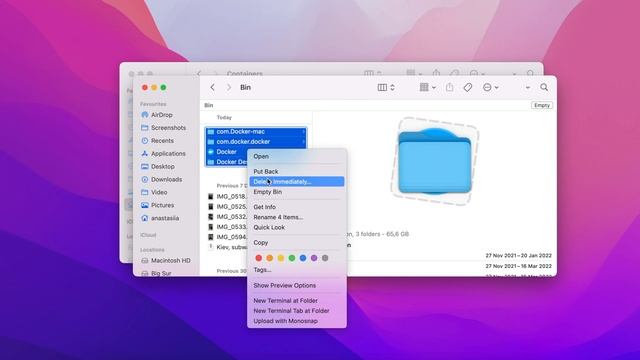Click the Bin path bar label
This screenshot has width=640, height=360.
click(x=209, y=105)
